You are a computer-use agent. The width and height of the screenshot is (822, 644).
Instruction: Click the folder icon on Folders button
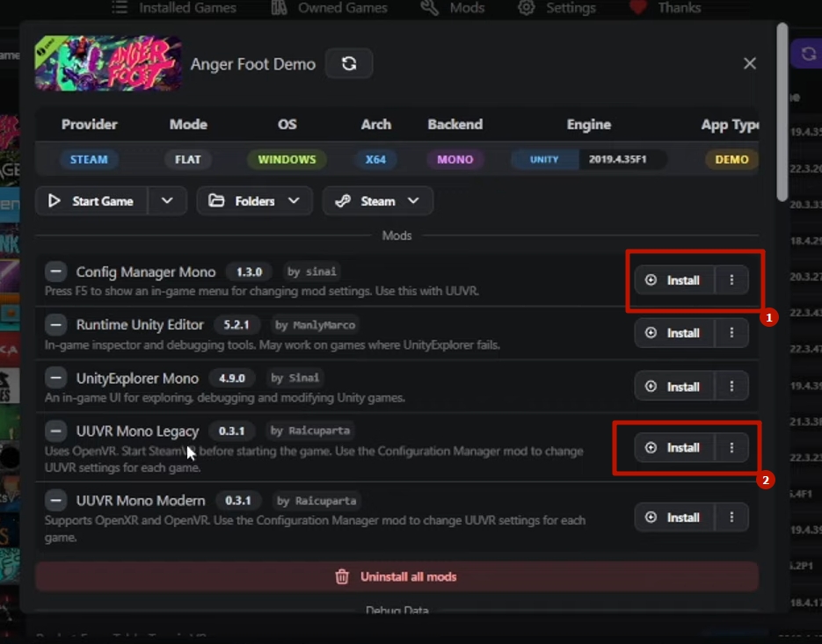click(216, 200)
